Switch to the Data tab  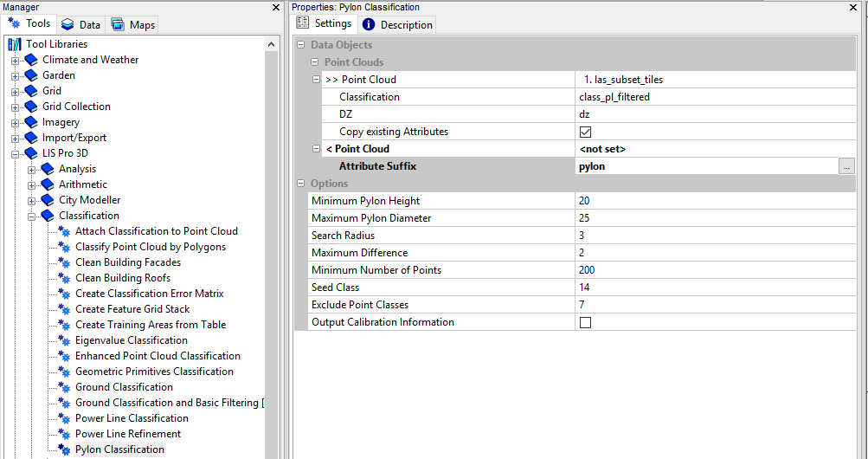pos(80,25)
